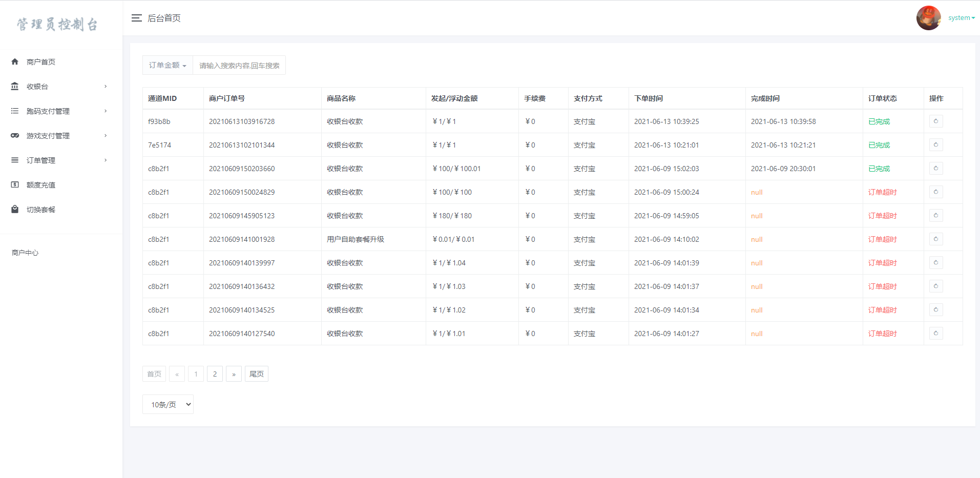
Task: Click completion time 2021-06-09 20:30:01
Action: [783, 169]
